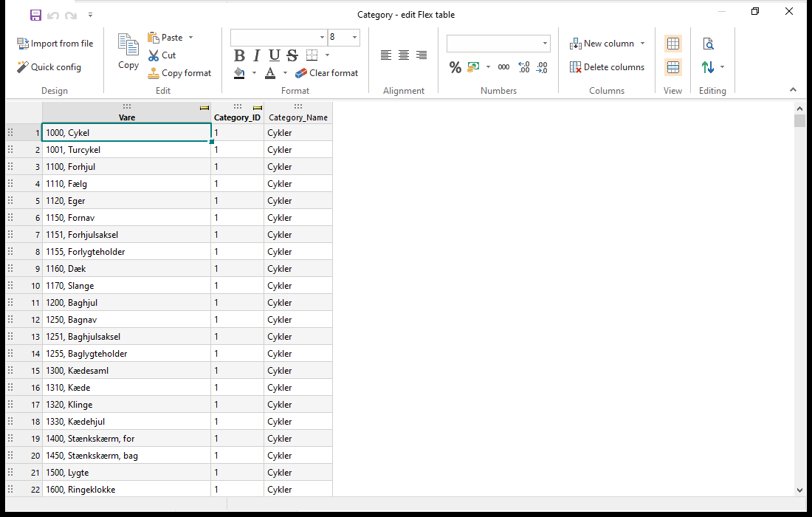Align text left

[x=386, y=55]
